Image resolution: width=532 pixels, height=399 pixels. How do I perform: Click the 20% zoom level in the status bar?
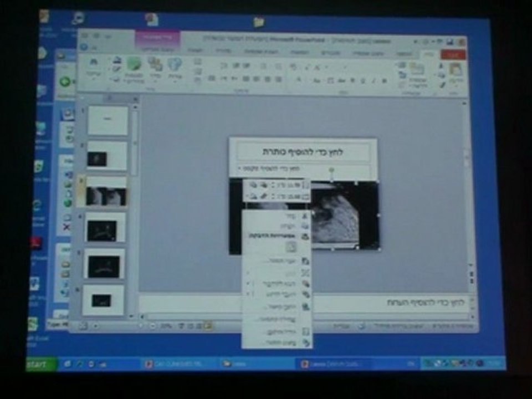(166, 326)
